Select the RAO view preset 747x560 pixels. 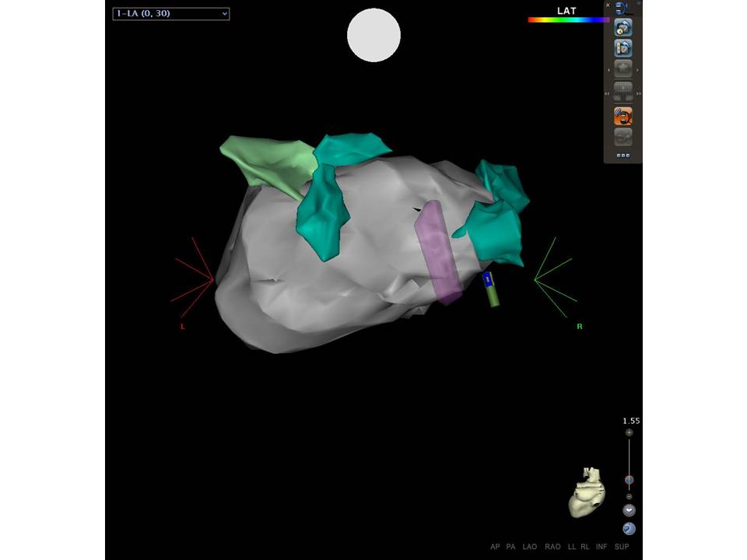[x=552, y=547]
